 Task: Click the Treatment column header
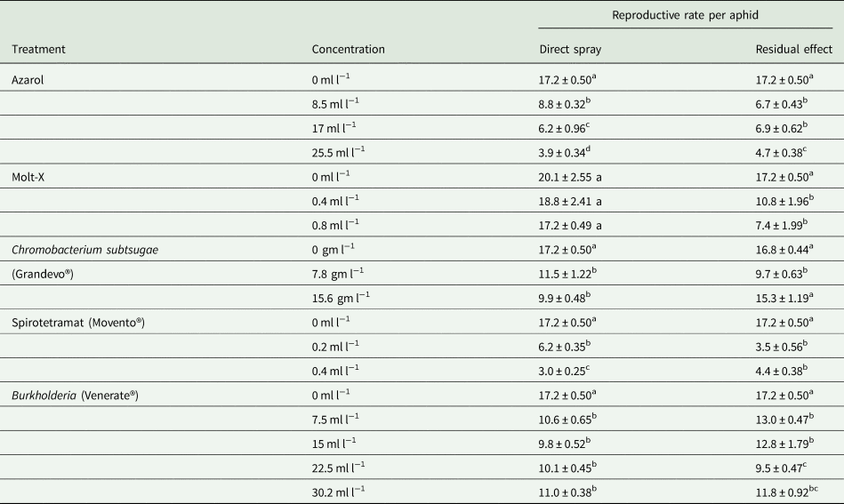click(38, 49)
